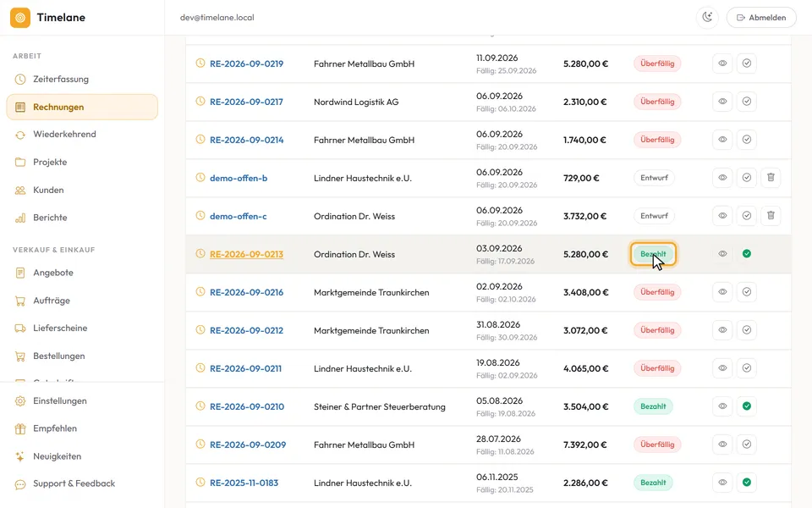Screen dimensions: 812x508
Task: Unmark RE-2026-09-0213 paid checkmark
Action: (x=747, y=253)
